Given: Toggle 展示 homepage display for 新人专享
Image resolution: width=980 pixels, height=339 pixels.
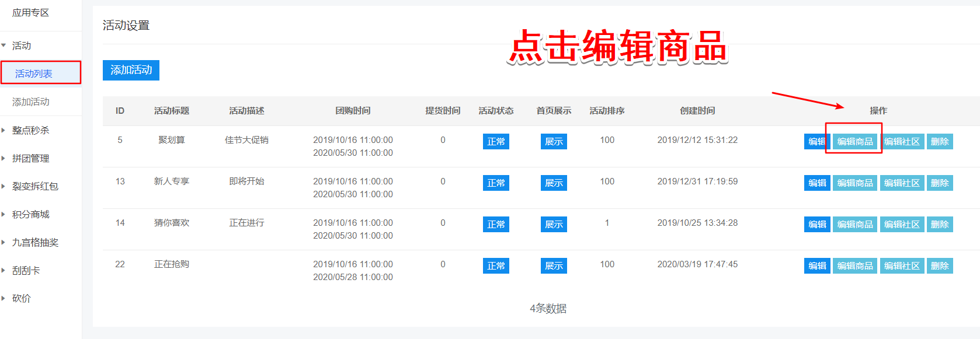Looking at the screenshot, I should [x=554, y=183].
